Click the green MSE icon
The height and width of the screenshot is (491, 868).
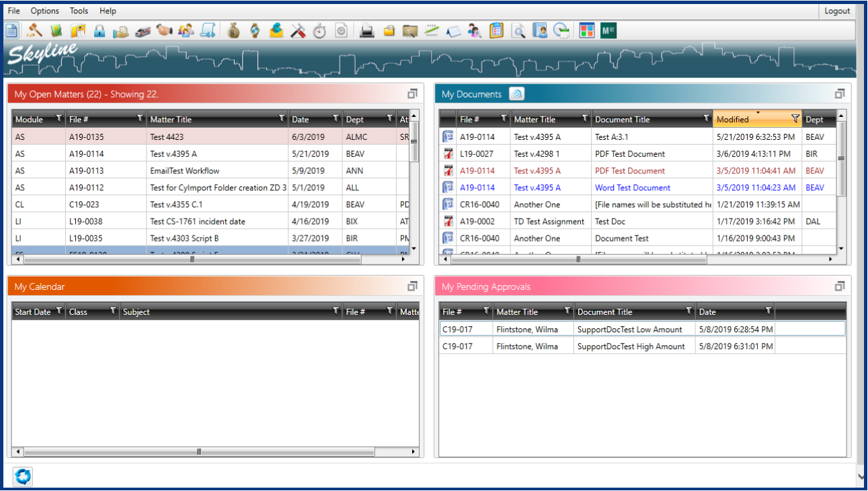[608, 30]
